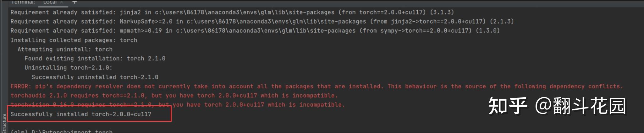This screenshot has height=133, width=644.
Task: Click the jinja2 site-packages path text
Action: [245, 12]
